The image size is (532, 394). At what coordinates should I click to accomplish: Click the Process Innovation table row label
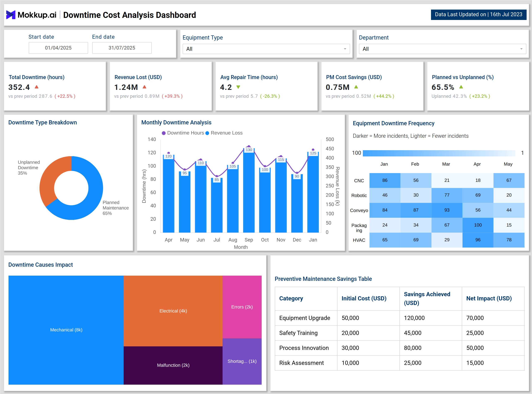click(304, 348)
